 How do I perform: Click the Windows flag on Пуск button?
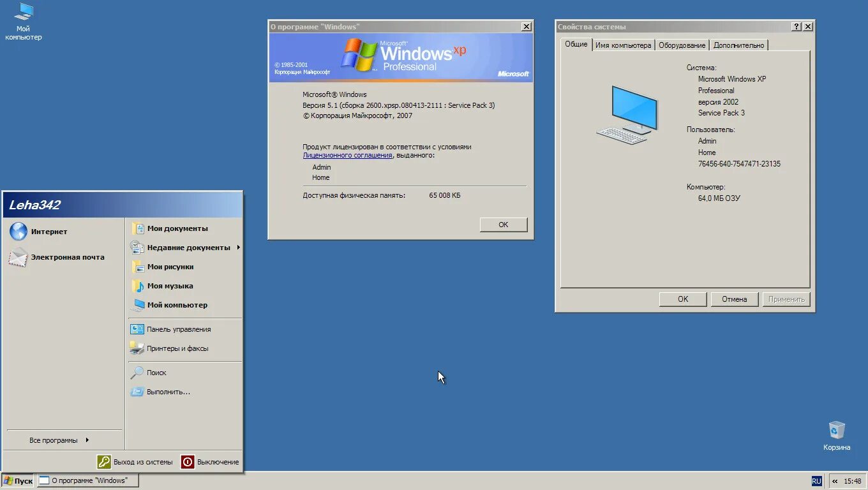point(8,480)
